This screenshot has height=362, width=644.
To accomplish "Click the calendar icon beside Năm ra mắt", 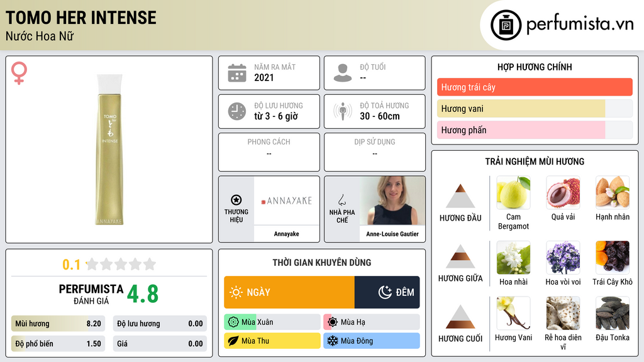I will 237,73.
